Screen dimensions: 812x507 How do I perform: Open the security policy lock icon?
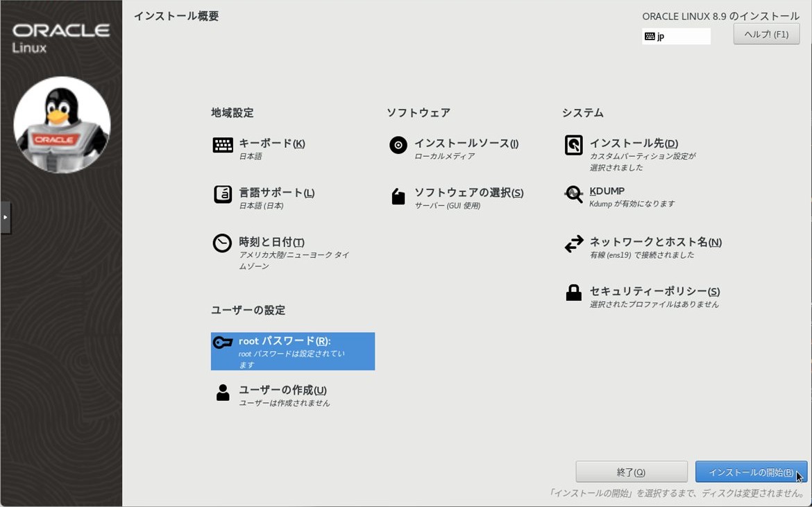click(x=573, y=293)
